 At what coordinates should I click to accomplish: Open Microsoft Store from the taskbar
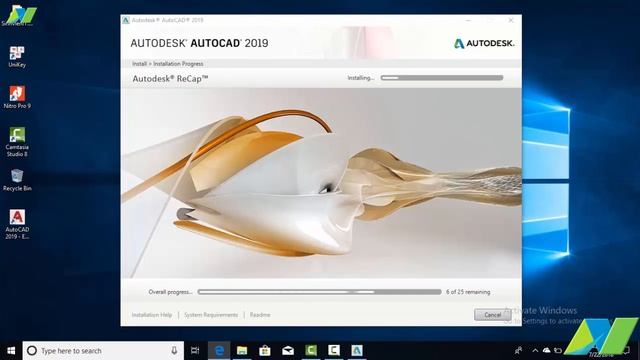tap(265, 351)
